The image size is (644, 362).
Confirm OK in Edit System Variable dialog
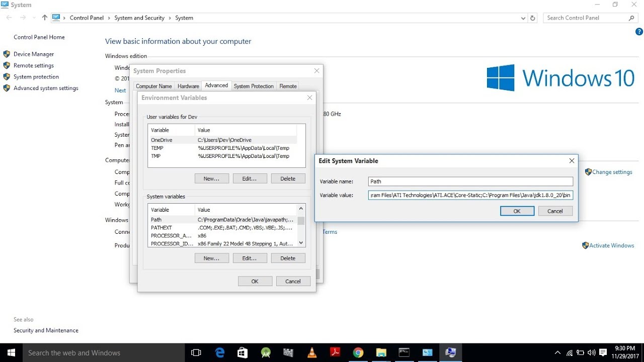[517, 211]
